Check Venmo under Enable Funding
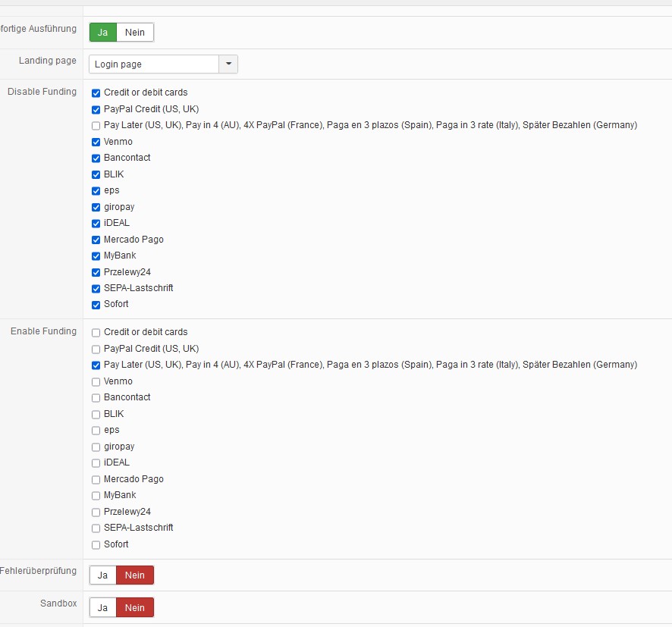The image size is (672, 627). [x=96, y=382]
